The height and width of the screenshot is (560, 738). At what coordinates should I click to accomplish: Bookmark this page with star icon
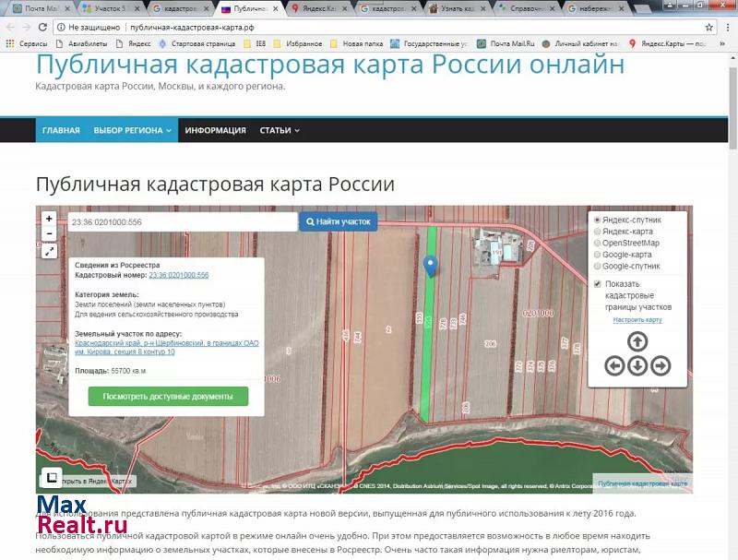point(710,28)
